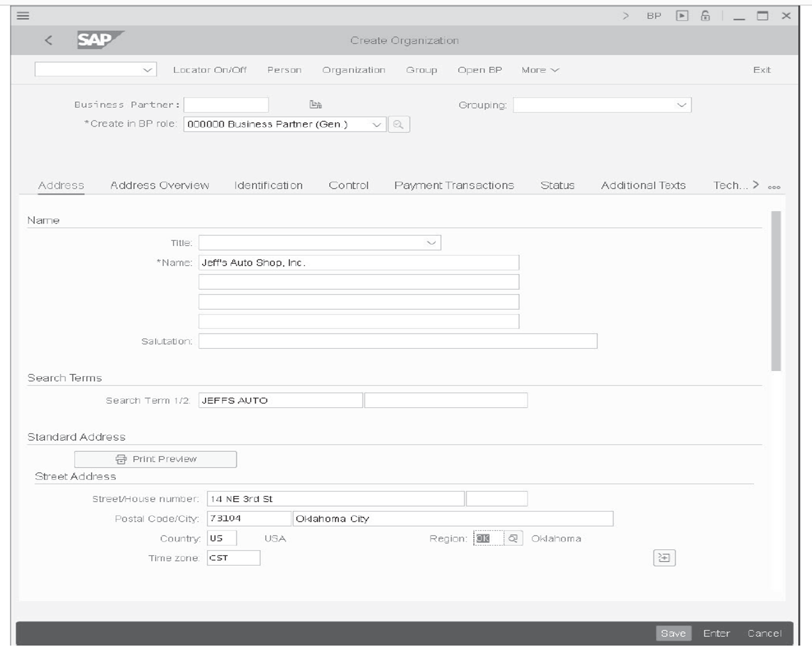This screenshot has height=650, width=812.
Task: Open the Identification tab
Action: click(x=268, y=186)
